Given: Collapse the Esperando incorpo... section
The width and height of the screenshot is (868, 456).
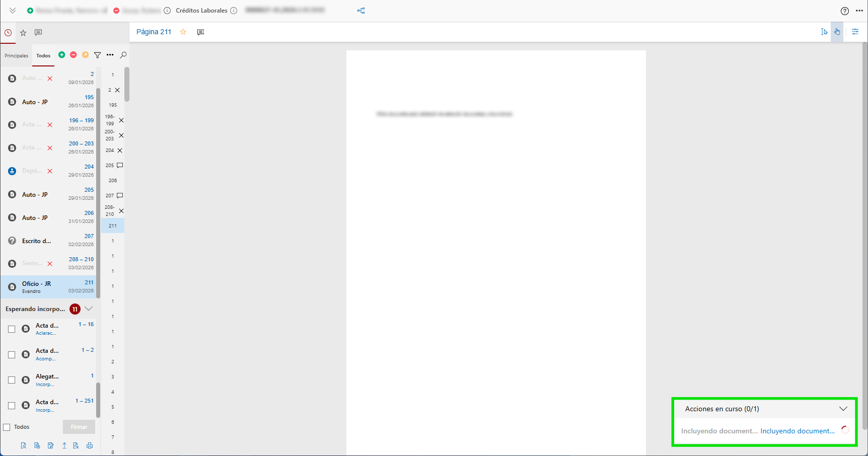Looking at the screenshot, I should 89,309.
